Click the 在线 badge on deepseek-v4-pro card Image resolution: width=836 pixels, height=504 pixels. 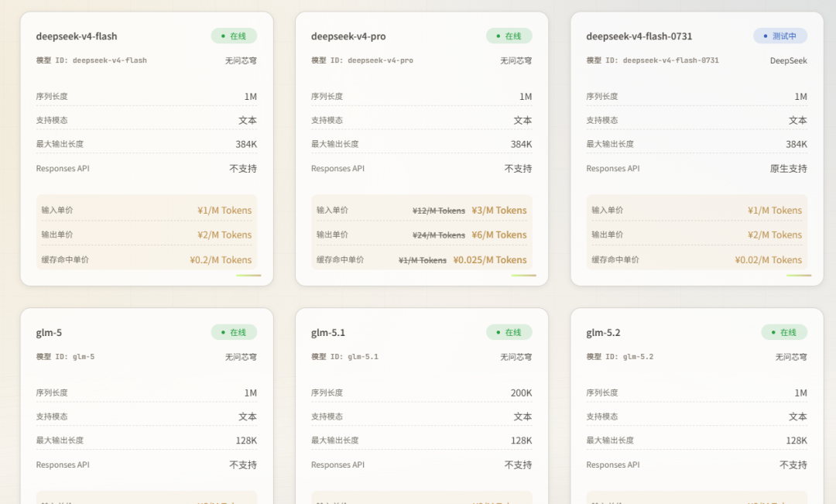509,36
